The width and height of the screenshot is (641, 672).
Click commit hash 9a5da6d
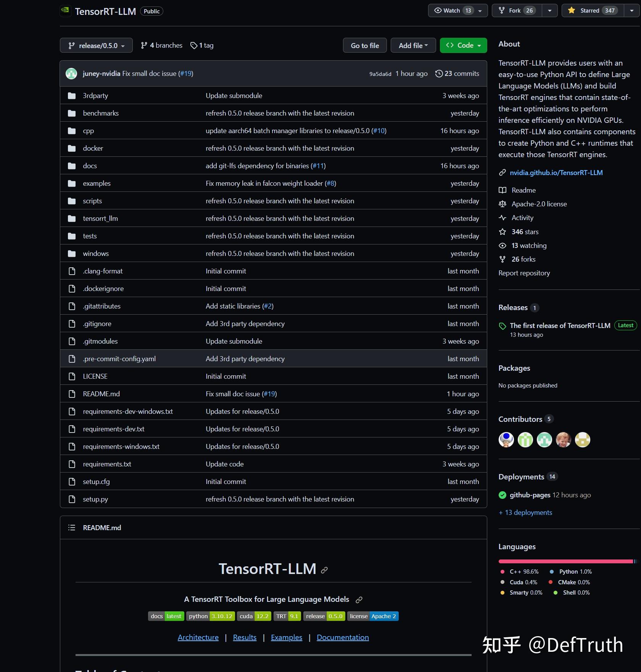(380, 74)
